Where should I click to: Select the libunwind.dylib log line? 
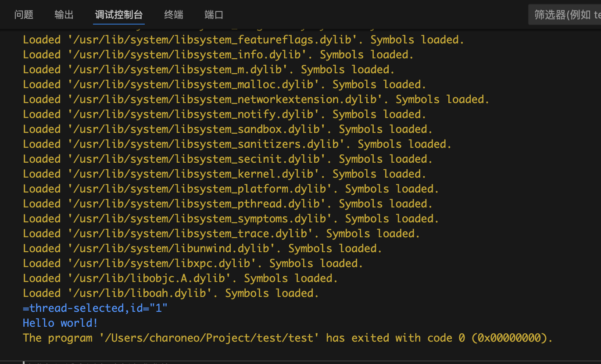coord(202,248)
